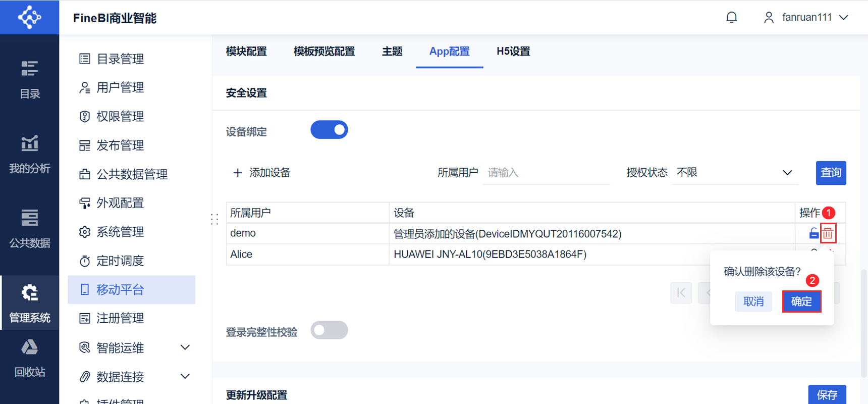868x404 pixels.
Task: Click the 外观配置 paint roller icon
Action: click(85, 203)
